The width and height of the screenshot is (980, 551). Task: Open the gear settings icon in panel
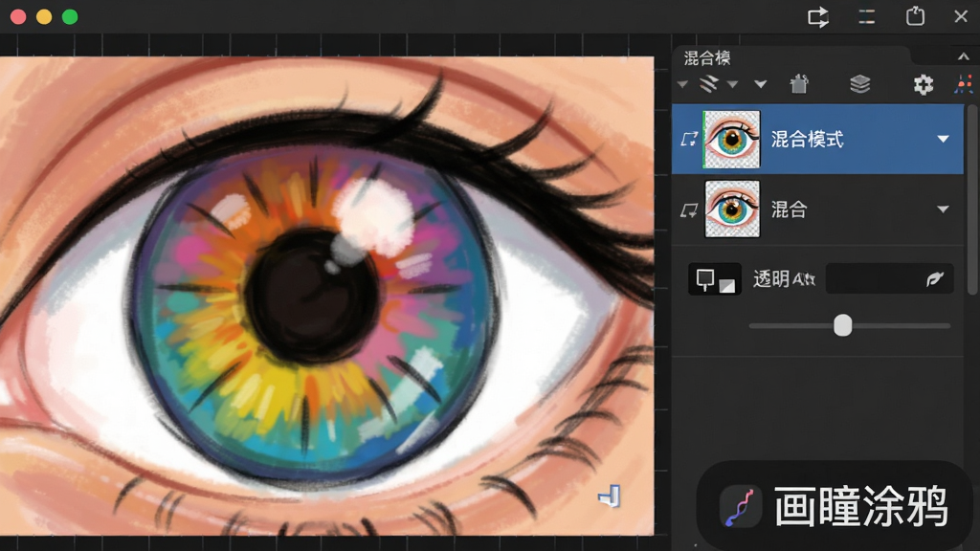point(924,84)
